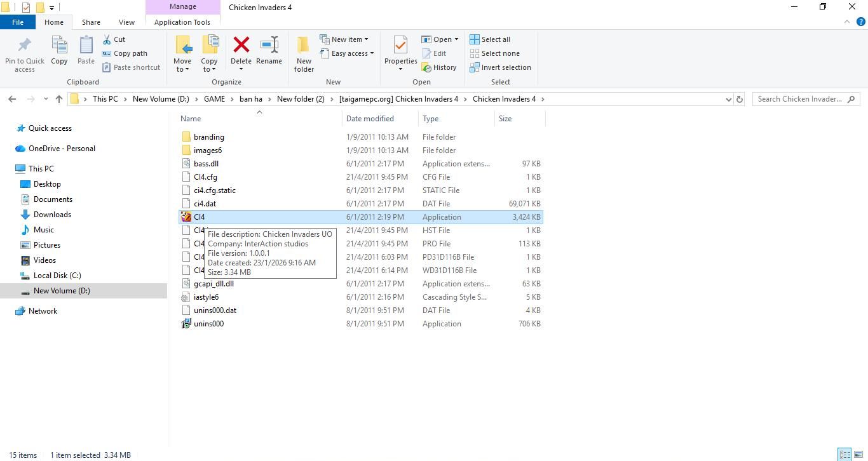This screenshot has height=461, width=868.
Task: Switch to large icons view mode
Action: click(858, 455)
